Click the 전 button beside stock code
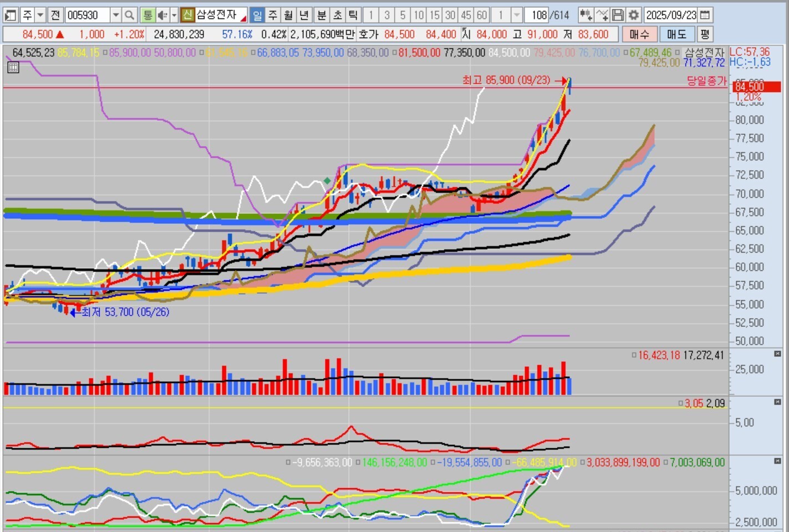The image size is (789, 532). pyautogui.click(x=55, y=15)
